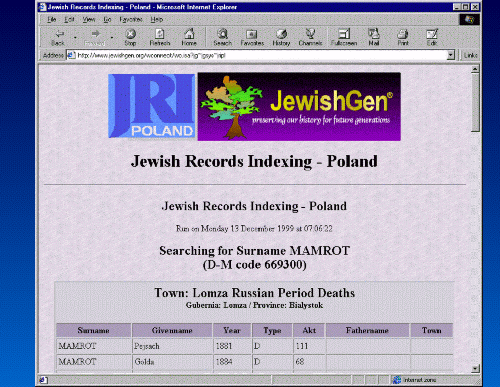
Task: Open Channels toolbar icon
Action: click(x=310, y=33)
